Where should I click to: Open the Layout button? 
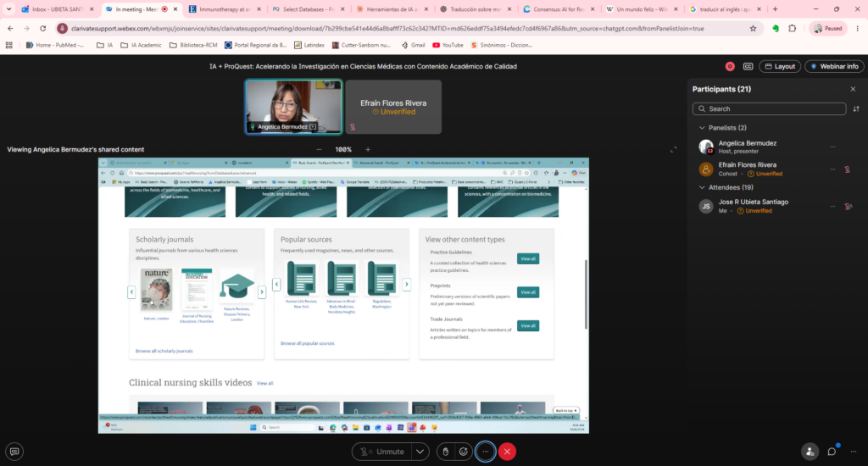point(780,66)
